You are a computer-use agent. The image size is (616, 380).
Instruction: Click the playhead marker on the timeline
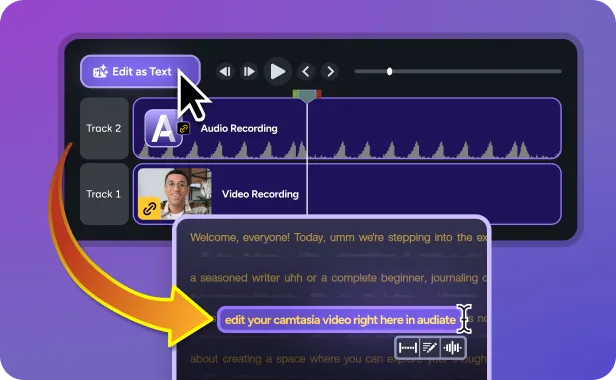[x=307, y=96]
